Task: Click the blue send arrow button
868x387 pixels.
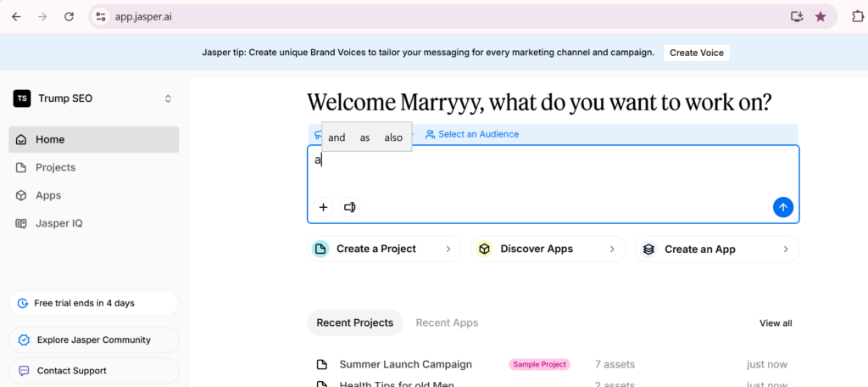Action: coord(783,207)
